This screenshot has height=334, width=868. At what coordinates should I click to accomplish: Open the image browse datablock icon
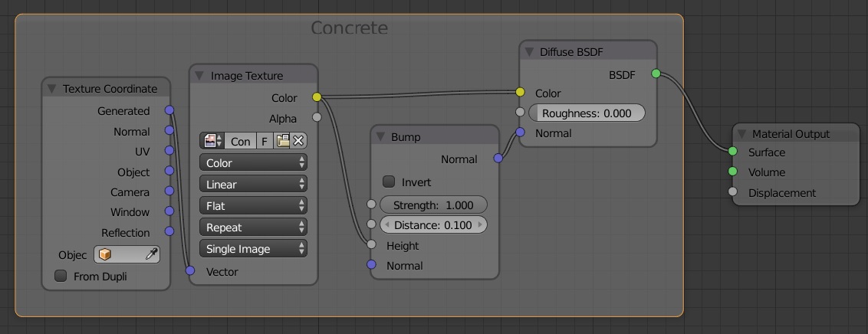click(x=212, y=141)
